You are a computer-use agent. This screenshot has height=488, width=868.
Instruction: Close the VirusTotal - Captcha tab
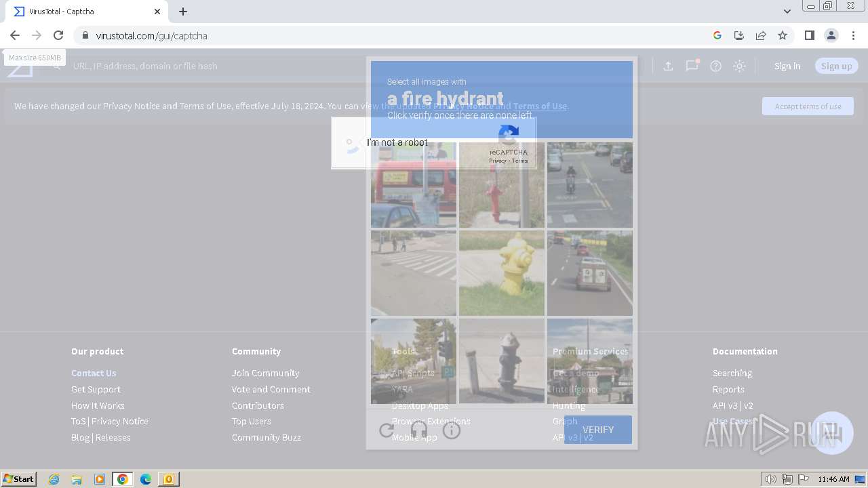click(157, 12)
